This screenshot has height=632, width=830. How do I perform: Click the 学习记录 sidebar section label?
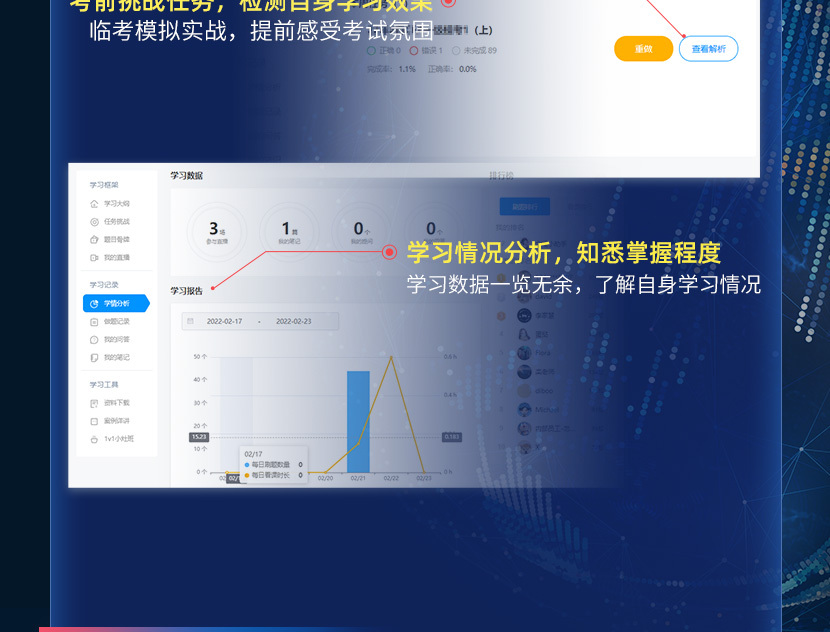104,285
